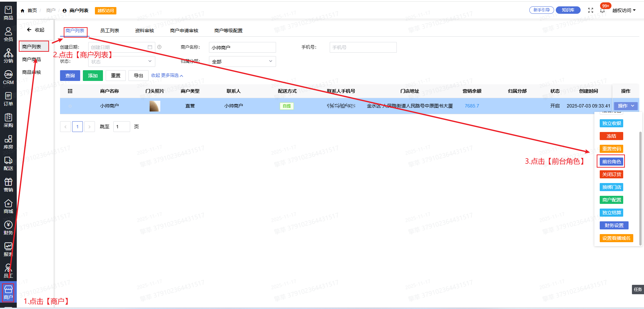Open the 商品 module in sidebar
The width and height of the screenshot is (644, 309).
(x=8, y=13)
